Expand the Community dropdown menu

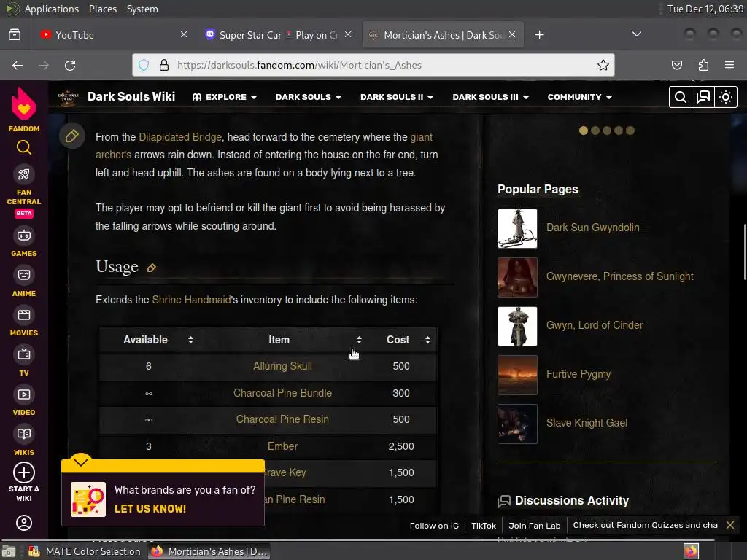coord(580,97)
